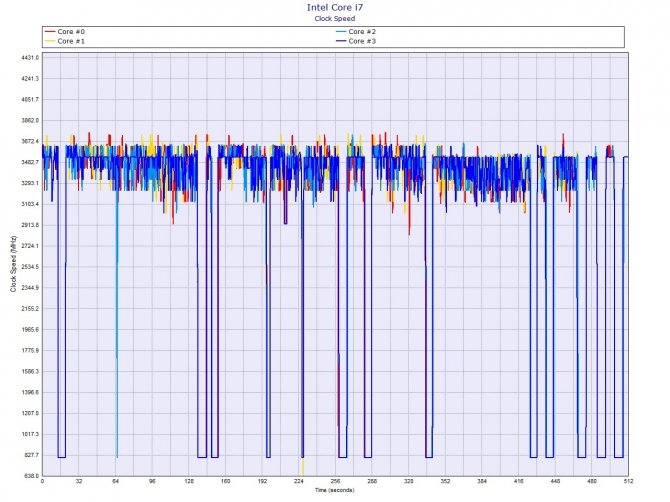Click the Clock Speed subtitle
This screenshot has width=670, height=502.
tap(335, 18)
